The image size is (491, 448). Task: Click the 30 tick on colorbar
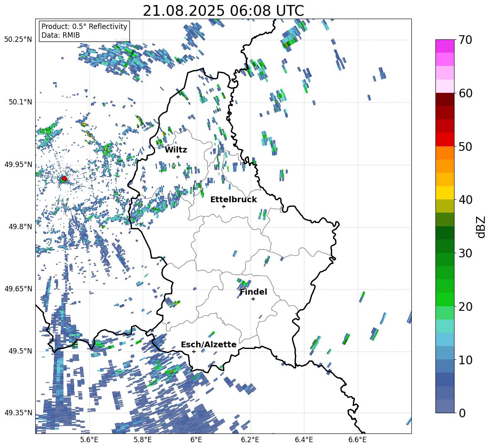pos(465,253)
